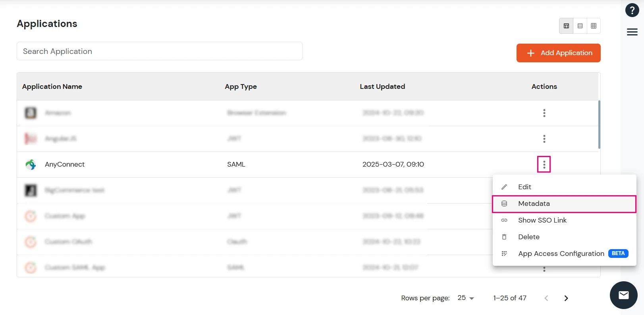Screen dimensions: 644x315
Task: Click the SAML app type cell of AnyConnect
Action: (236, 164)
